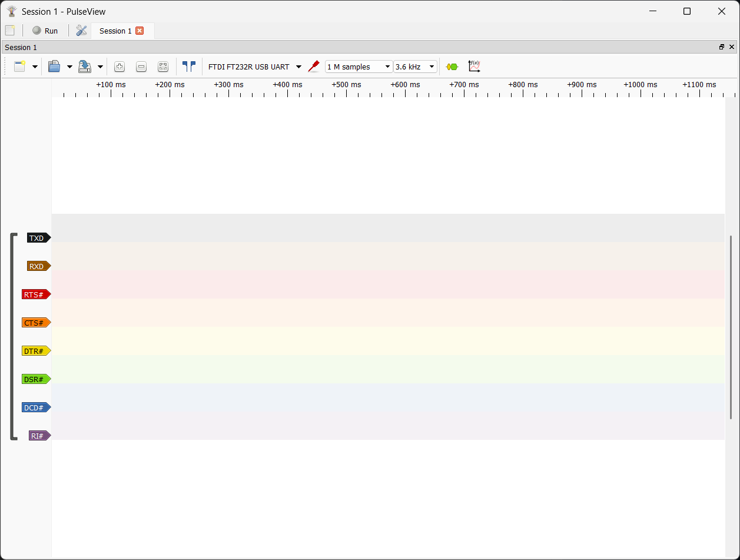Open settings via wrench and screwdriver icon

click(x=81, y=31)
